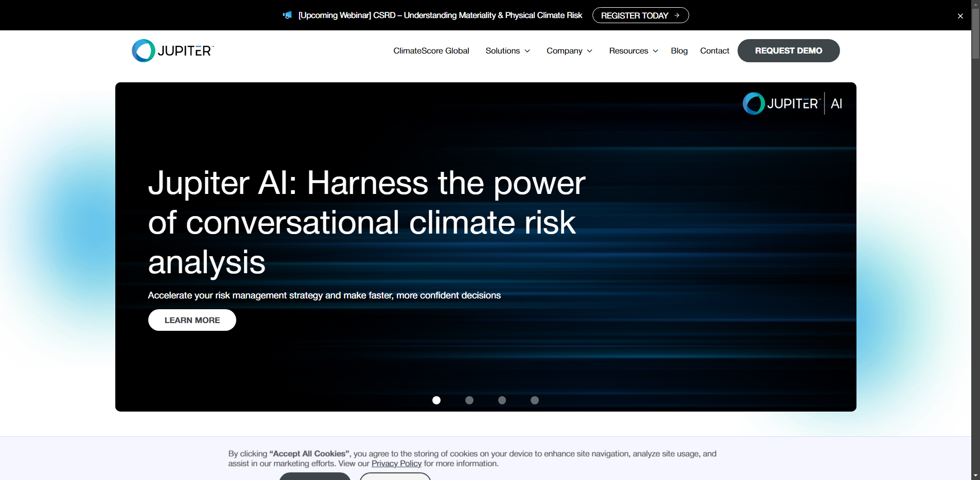Click the Jupiter AI logo in hero banner
This screenshot has height=480, width=980.
click(792, 103)
